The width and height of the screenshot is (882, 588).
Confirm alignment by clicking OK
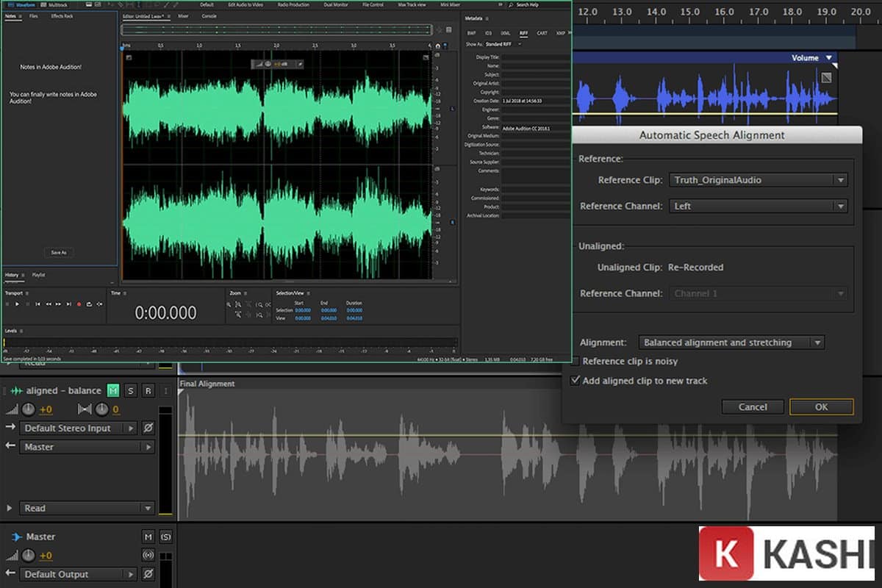point(821,406)
